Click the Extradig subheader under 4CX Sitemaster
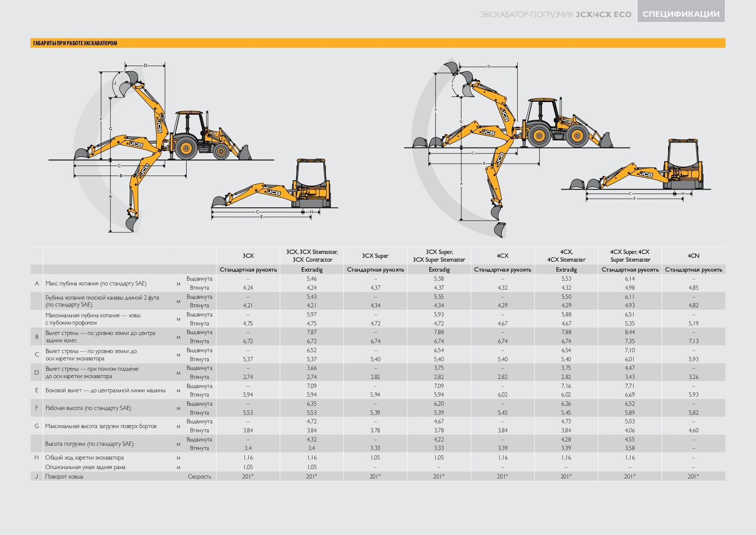The width and height of the screenshot is (756, 535). 566,270
